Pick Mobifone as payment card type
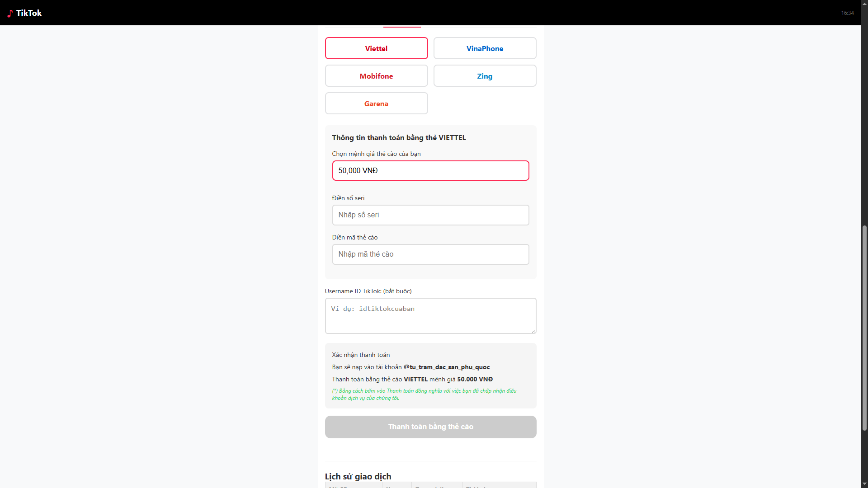The width and height of the screenshot is (868, 488). click(x=376, y=76)
